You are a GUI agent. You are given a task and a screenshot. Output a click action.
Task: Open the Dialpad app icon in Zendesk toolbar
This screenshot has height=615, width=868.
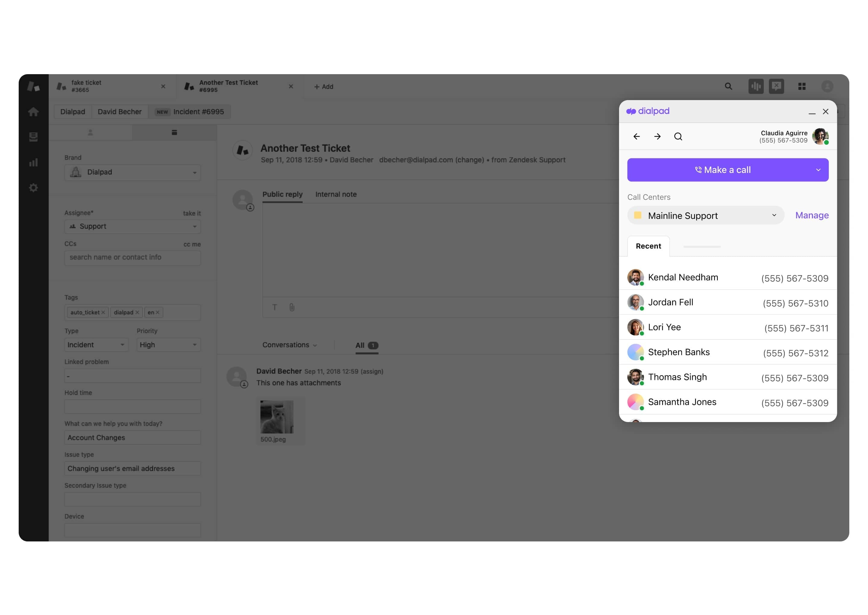pyautogui.click(x=756, y=86)
